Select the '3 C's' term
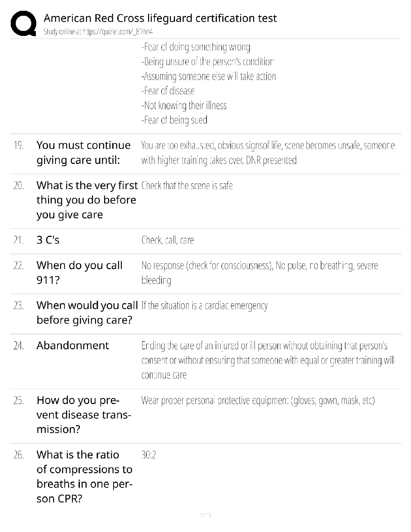Viewport: 411px width, 532px height. point(48,240)
